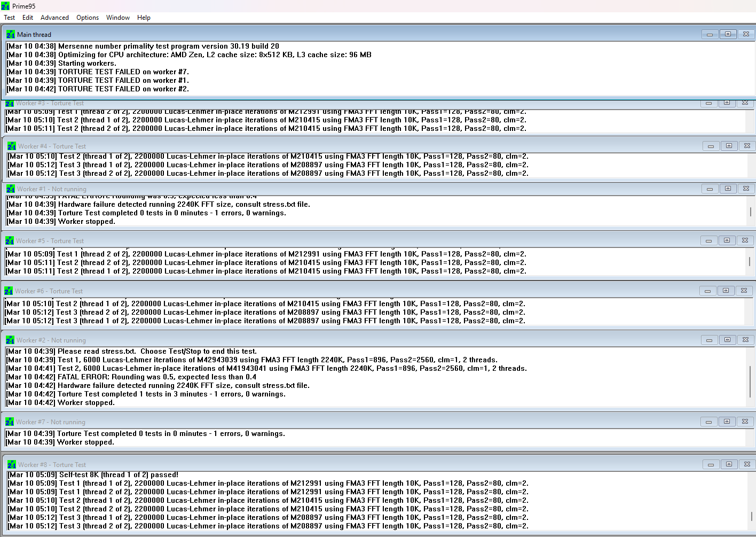This screenshot has width=756, height=537.
Task: Maximize the Worker #6 window
Action: pyautogui.click(x=726, y=291)
